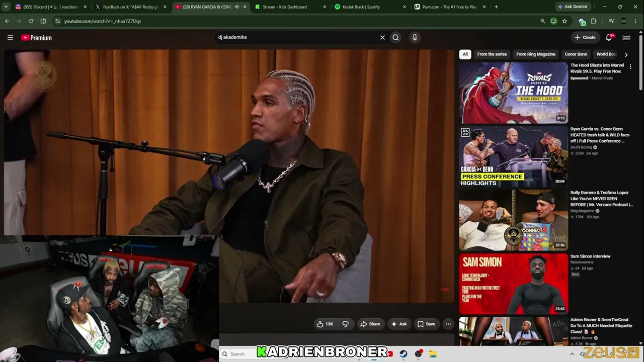Open Rolly Romero & Teofimo Lopez video title
The image size is (644, 362).
601,199
